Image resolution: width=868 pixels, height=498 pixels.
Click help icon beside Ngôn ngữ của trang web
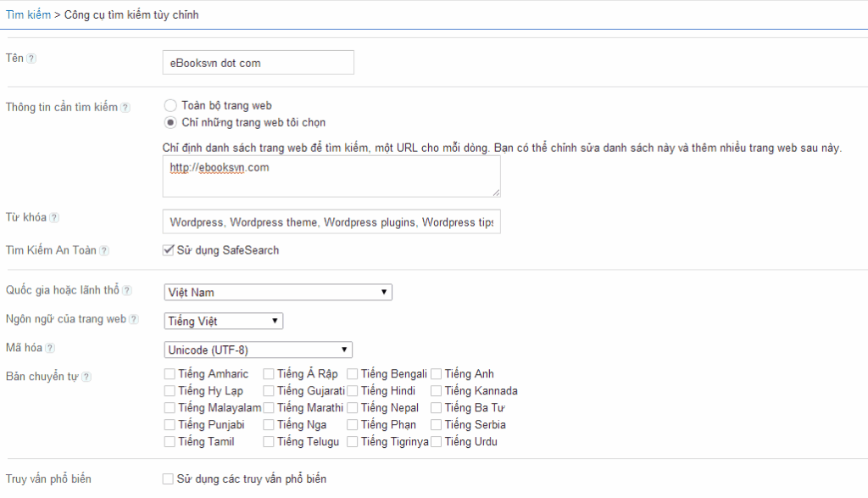click(x=134, y=320)
